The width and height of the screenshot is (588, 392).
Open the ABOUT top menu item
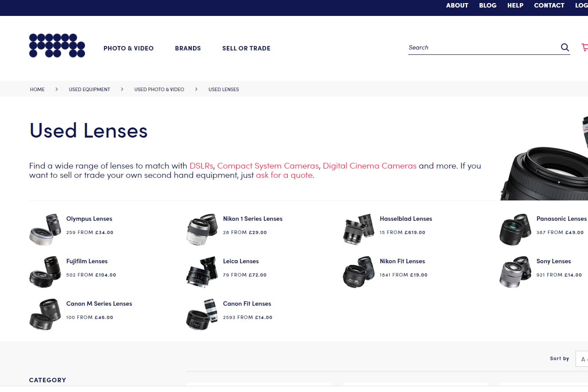(x=457, y=5)
